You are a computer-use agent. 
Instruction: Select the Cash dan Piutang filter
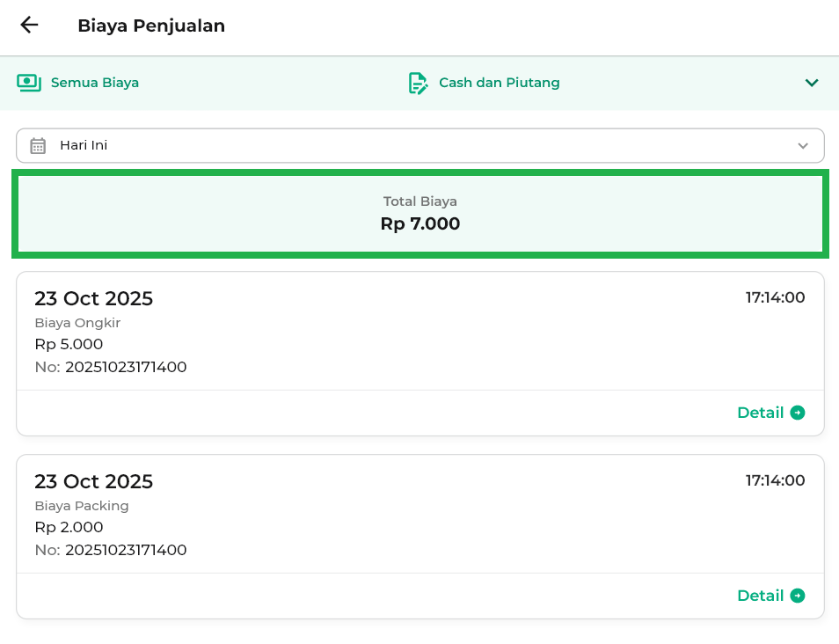coord(499,83)
